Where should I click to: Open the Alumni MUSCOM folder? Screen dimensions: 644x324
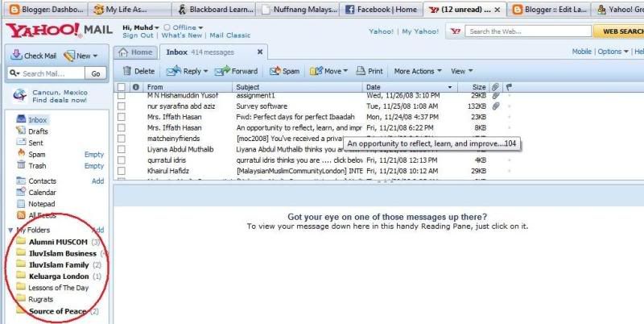pyautogui.click(x=58, y=242)
